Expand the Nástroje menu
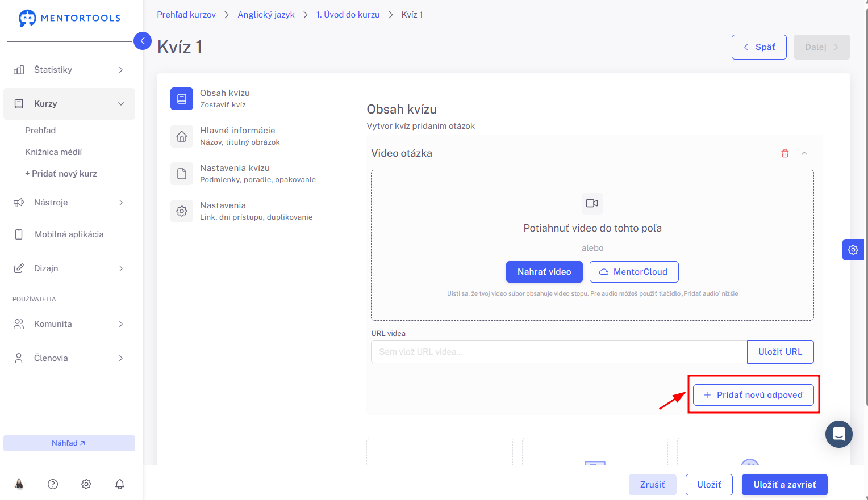The image size is (868, 500). pos(69,203)
